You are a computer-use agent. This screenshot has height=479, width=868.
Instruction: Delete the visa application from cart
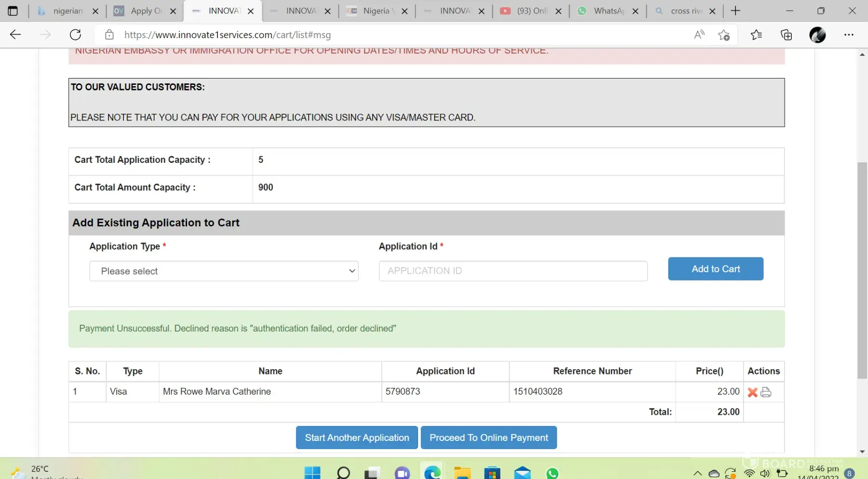[752, 392]
